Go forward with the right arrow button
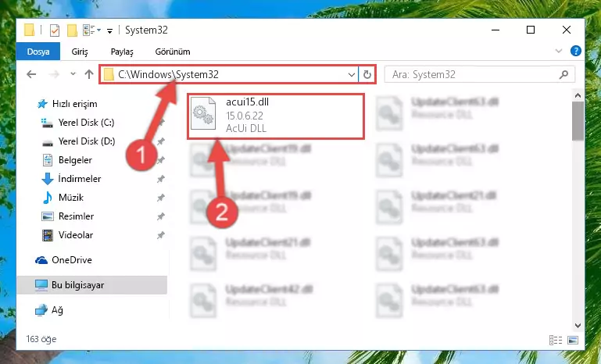Image resolution: width=601 pixels, height=364 pixels. (54, 74)
